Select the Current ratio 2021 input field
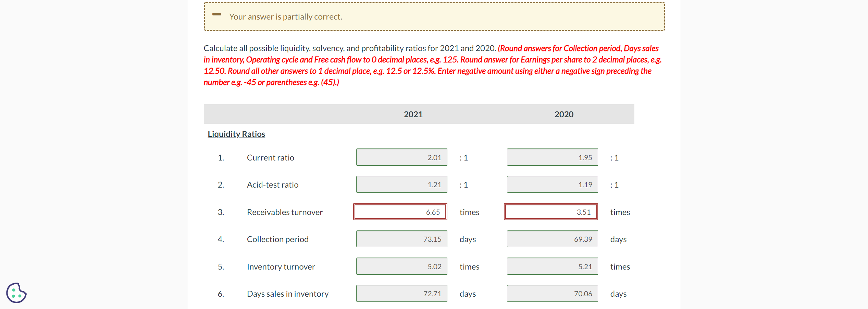 point(401,157)
